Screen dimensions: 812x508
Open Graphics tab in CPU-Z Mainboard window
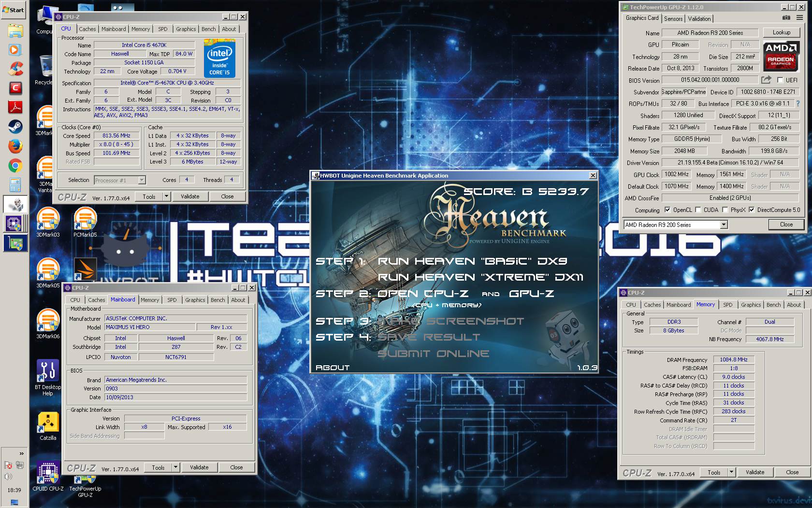click(195, 300)
